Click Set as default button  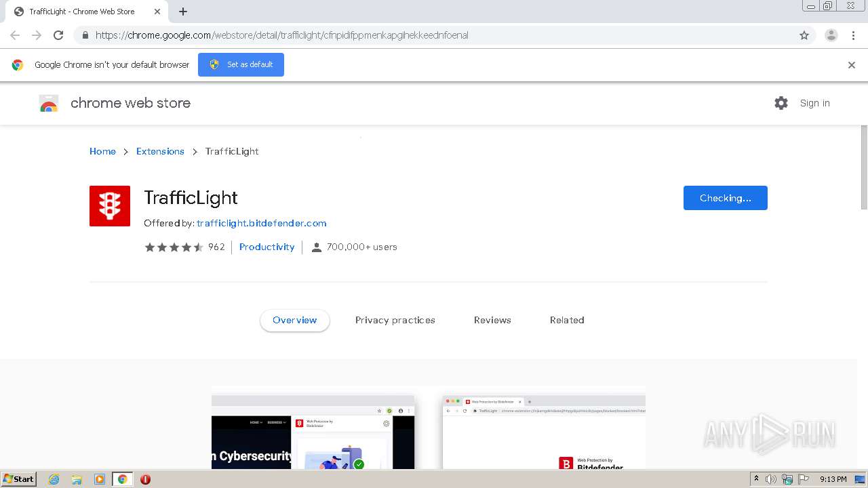(241, 64)
